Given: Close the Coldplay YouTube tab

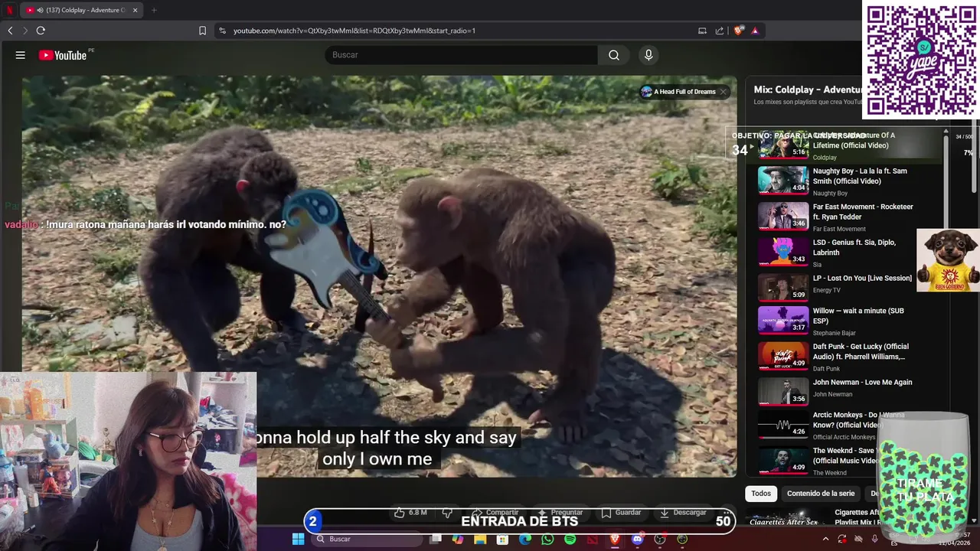Looking at the screenshot, I should pos(136,10).
